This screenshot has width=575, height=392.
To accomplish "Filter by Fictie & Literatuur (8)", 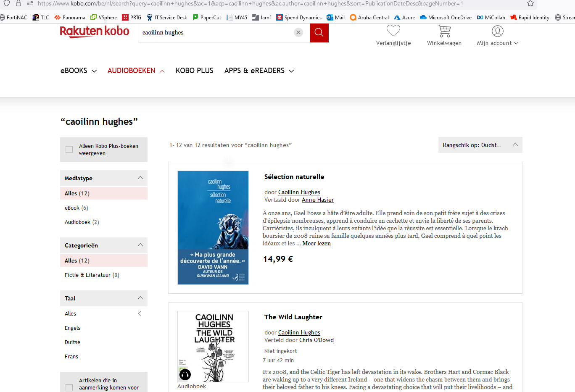I will pos(92,275).
